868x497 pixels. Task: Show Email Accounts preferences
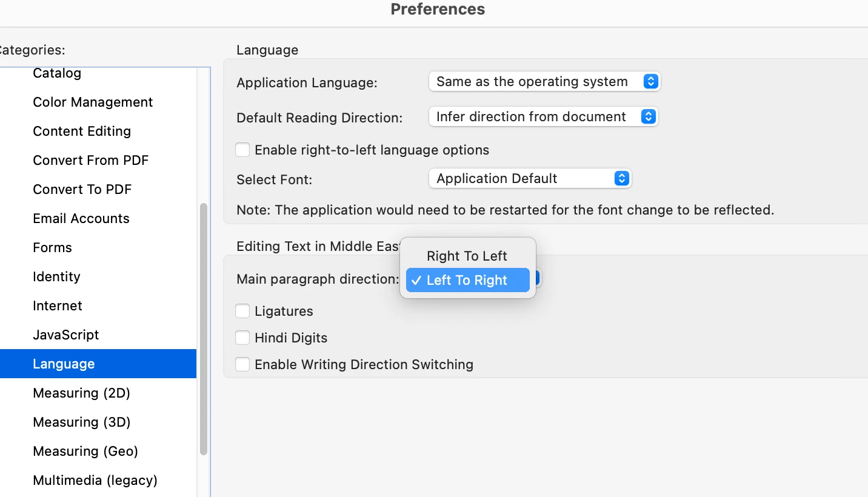coord(81,219)
